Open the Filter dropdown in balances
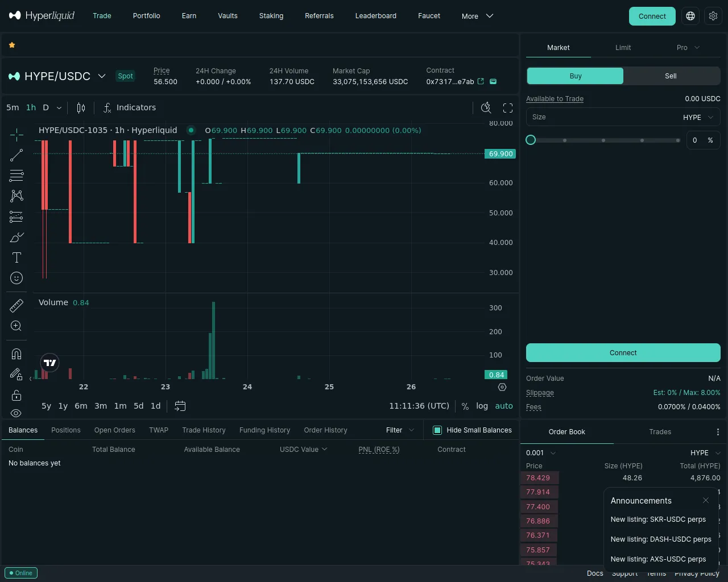 coord(400,430)
